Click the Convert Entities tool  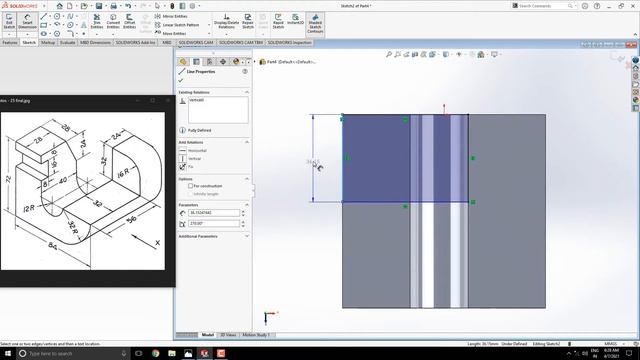click(x=113, y=21)
